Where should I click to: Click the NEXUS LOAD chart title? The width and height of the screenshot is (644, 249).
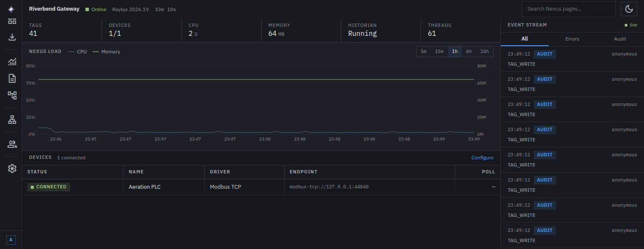(45, 52)
